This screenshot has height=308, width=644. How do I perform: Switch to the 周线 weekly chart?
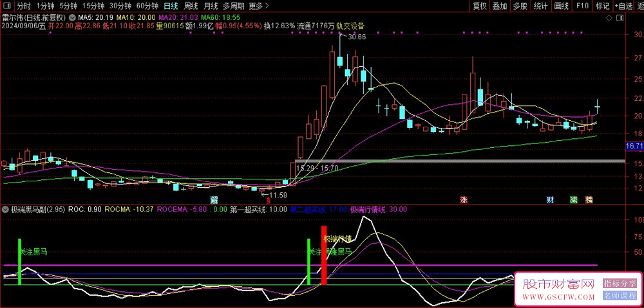coord(191,6)
